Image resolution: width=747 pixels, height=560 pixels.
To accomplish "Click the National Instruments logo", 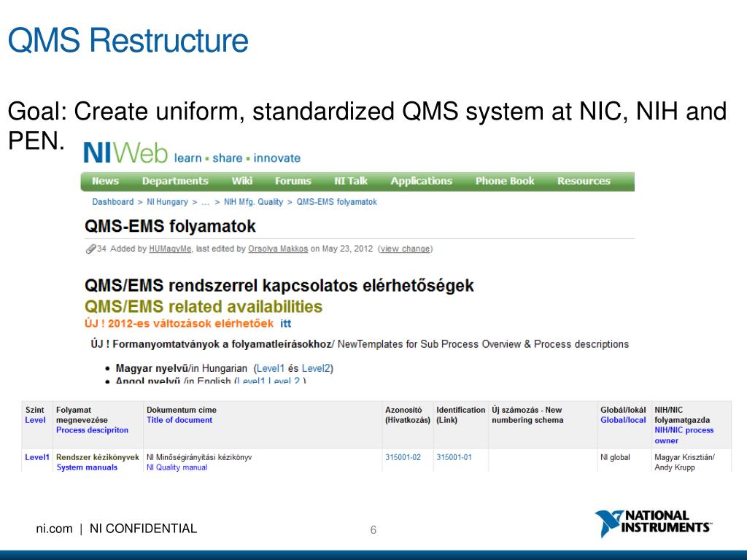I will tap(654, 523).
